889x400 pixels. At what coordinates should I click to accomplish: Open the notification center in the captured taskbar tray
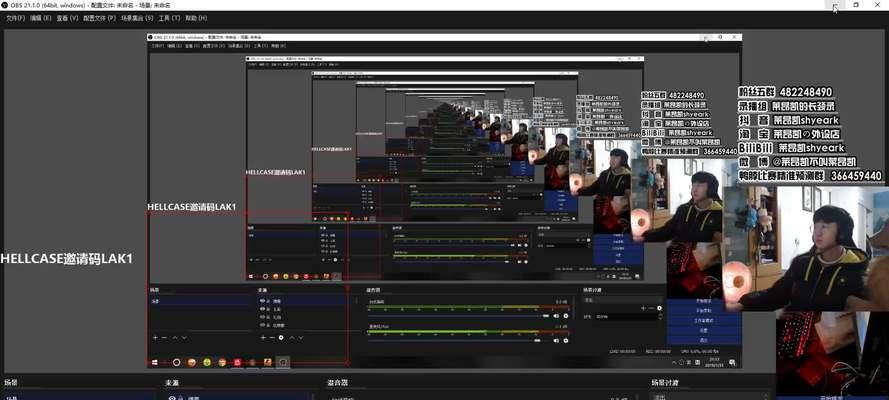click(733, 362)
